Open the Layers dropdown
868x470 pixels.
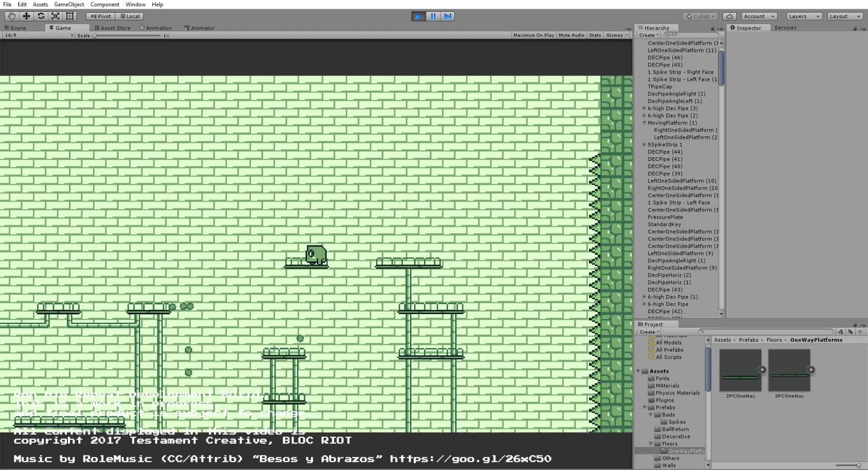(x=803, y=16)
